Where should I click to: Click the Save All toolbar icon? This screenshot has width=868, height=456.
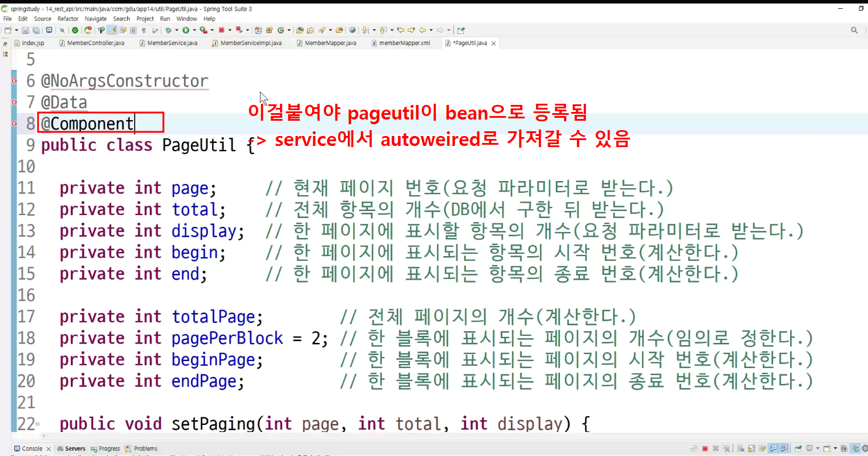pos(36,30)
